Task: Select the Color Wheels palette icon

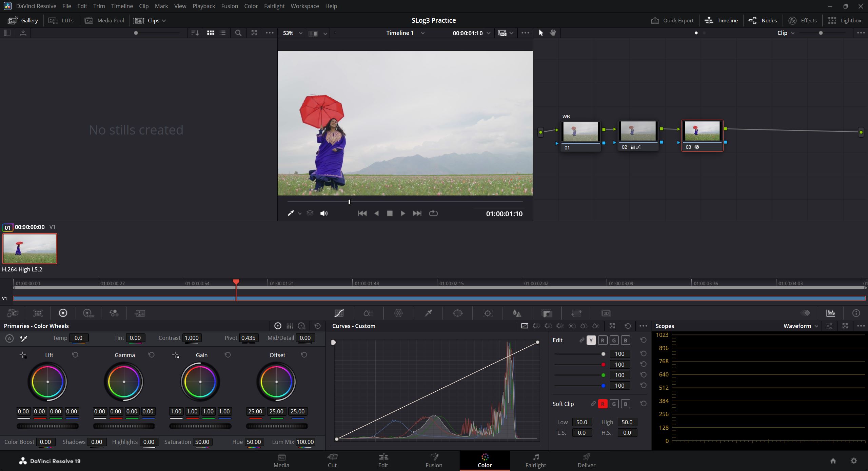Action: pyautogui.click(x=63, y=313)
